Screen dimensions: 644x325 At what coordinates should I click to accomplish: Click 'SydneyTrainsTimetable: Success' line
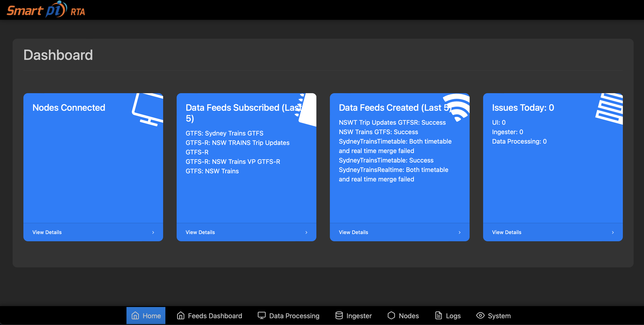click(386, 160)
